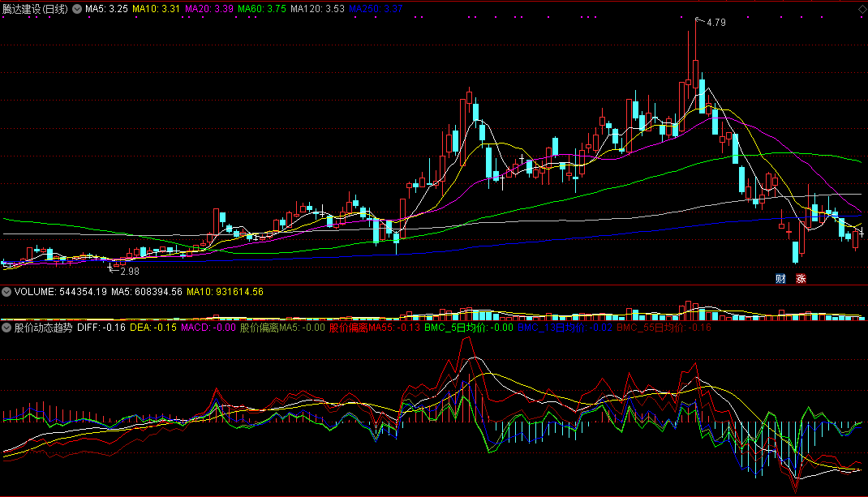Click the red 股价偏离MA55: -0.13 label

click(x=375, y=328)
